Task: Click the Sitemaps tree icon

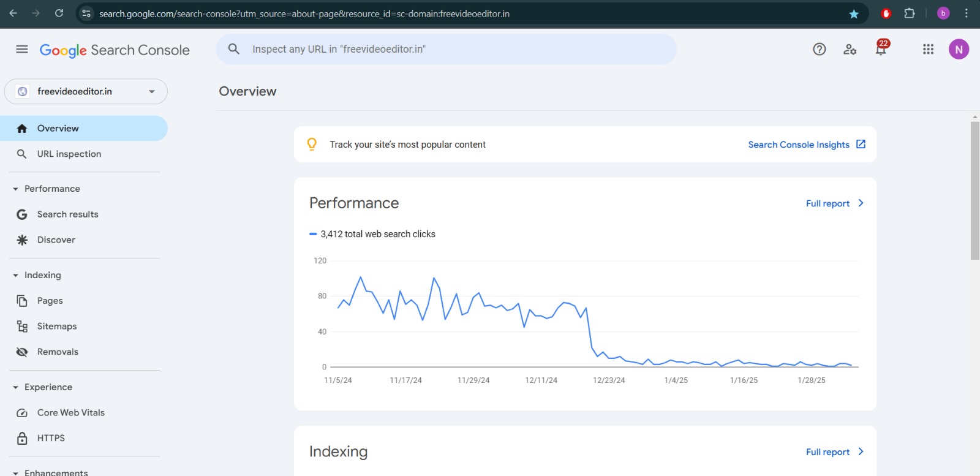Action: click(x=22, y=327)
